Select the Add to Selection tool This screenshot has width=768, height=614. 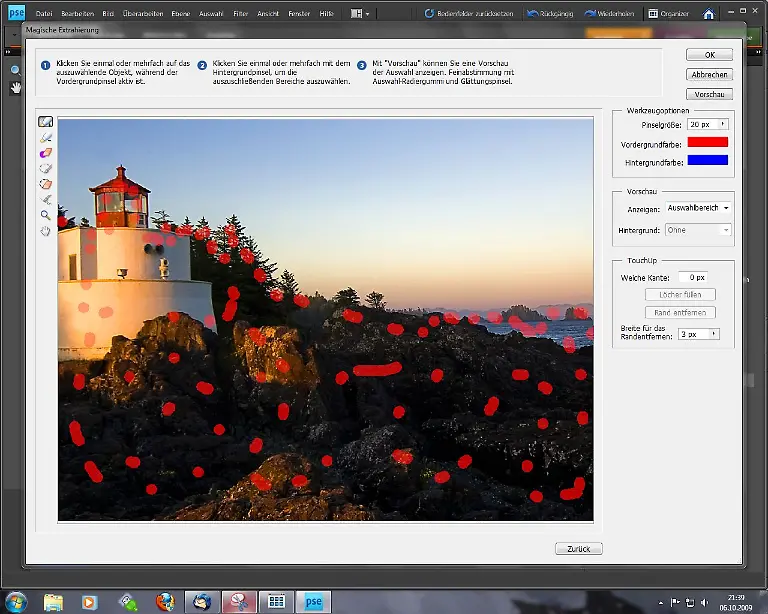tap(45, 168)
